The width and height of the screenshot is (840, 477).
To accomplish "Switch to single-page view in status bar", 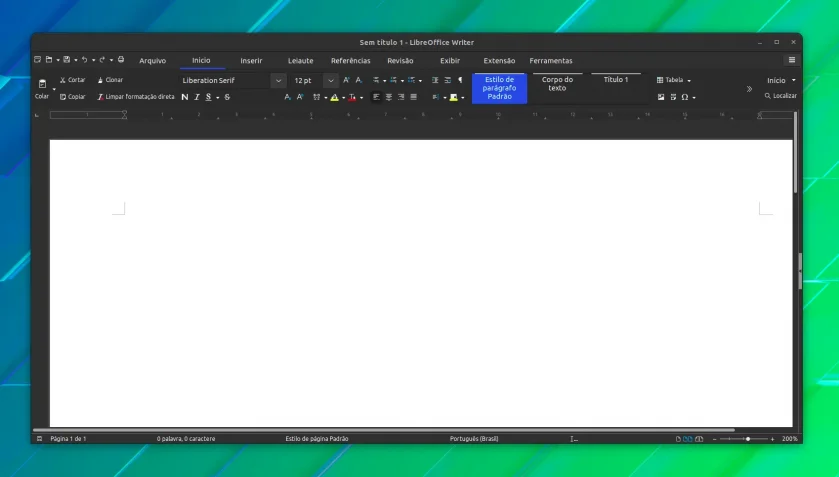I will coord(678,439).
